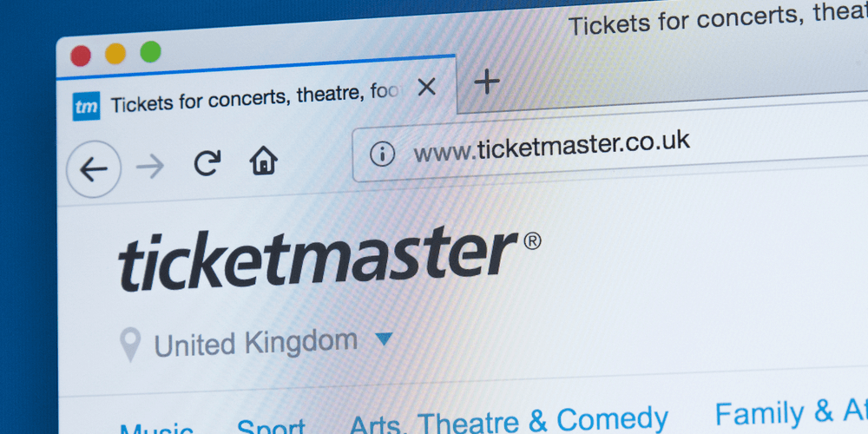Click the browser back arrow button
The image size is (868, 434).
[94, 169]
